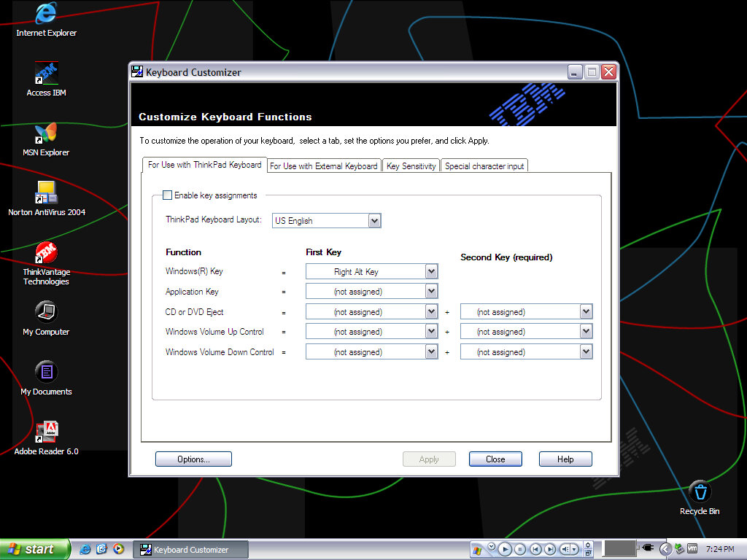
Task: Expand CD or DVD Eject second key dropdown
Action: pos(586,312)
